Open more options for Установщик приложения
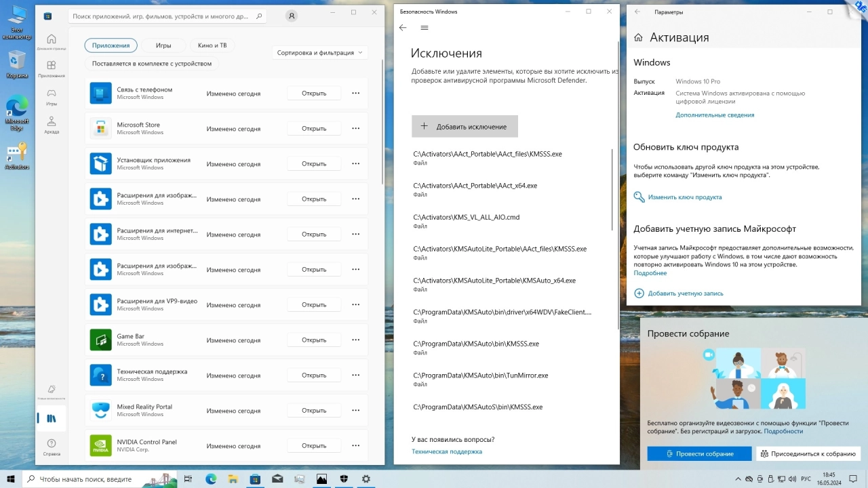 pyautogui.click(x=355, y=163)
